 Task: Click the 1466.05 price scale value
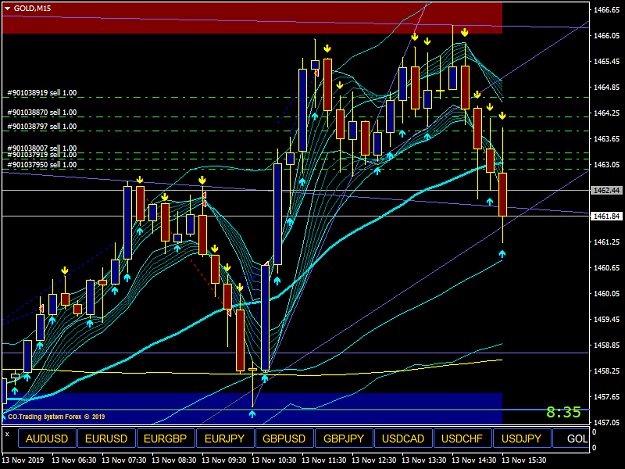[607, 35]
